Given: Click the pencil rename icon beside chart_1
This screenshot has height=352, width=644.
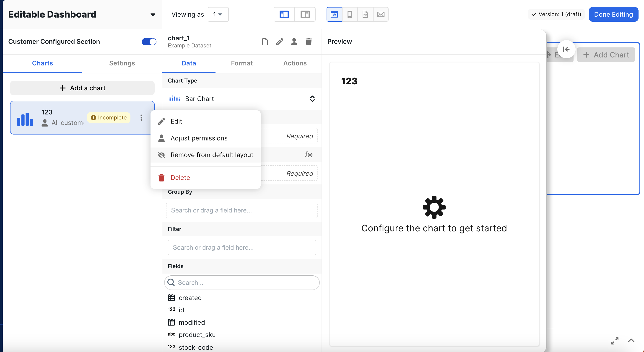Looking at the screenshot, I should [280, 41].
